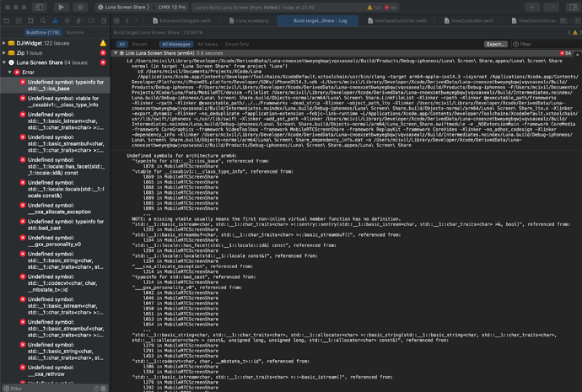Screen dimensions: 582x392
Task: Expand the Zip 1 issue group
Action: [4, 52]
